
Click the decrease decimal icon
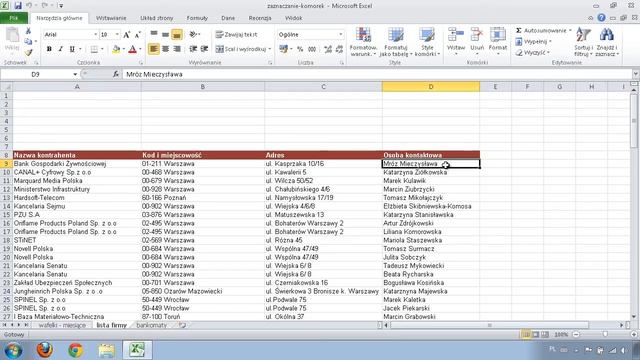[x=339, y=49]
